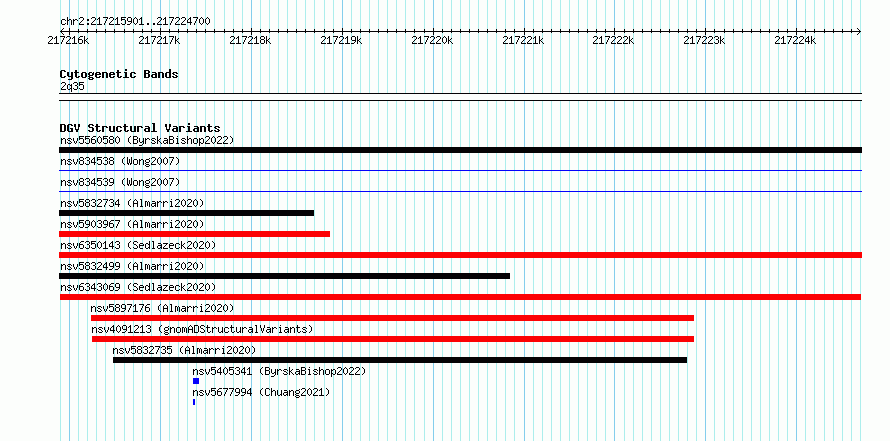Click the Cytogenetic Bands track title
This screenshot has height=441, width=890.
(x=119, y=74)
